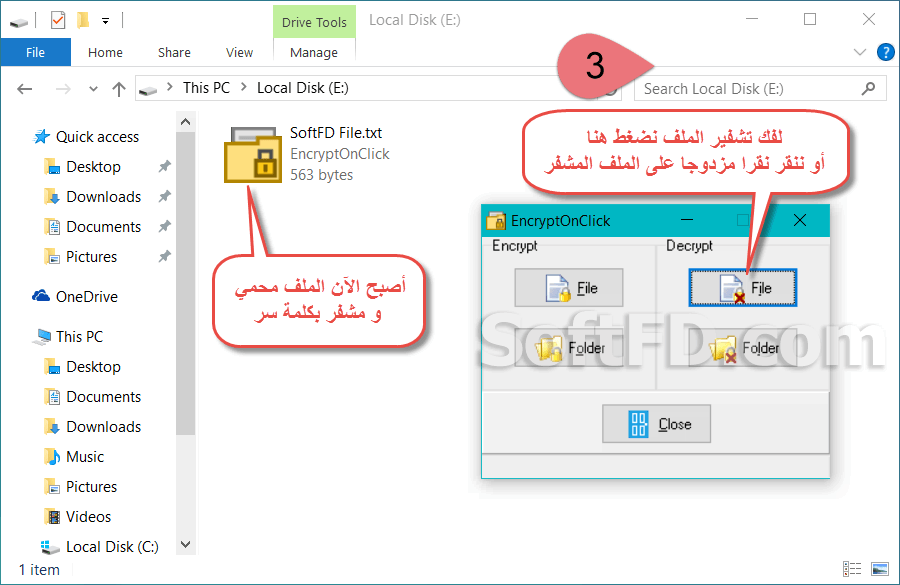The image size is (900, 585).
Task: Select the encrypted SoftFD File.txt icon
Action: tap(253, 154)
